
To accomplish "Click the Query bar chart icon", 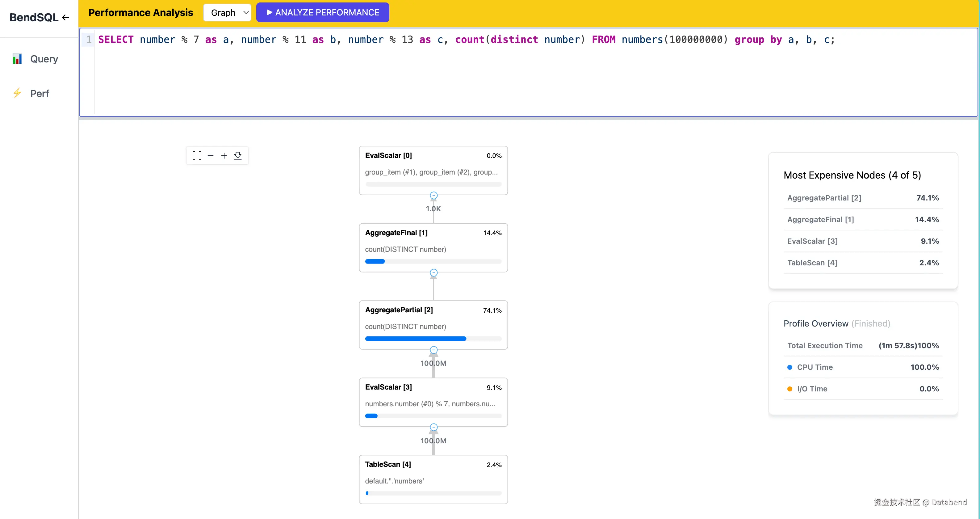I will pos(17,59).
